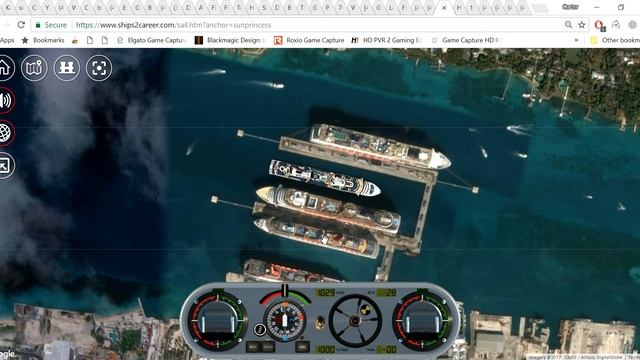
Task: Open Blackmagic Design bookmark
Action: 231,40
